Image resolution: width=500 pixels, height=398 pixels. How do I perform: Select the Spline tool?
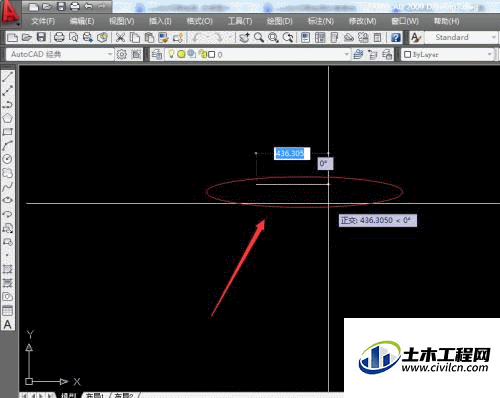(x=8, y=187)
